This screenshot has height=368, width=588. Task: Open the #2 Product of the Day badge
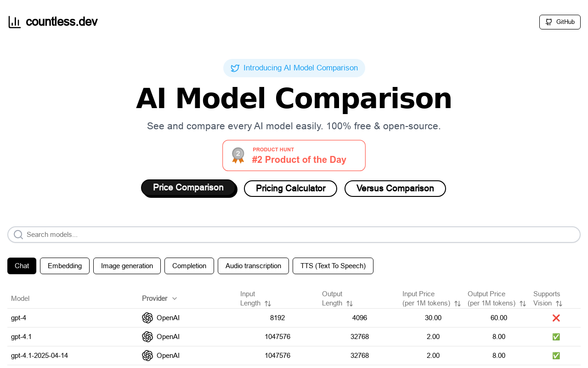(x=294, y=155)
